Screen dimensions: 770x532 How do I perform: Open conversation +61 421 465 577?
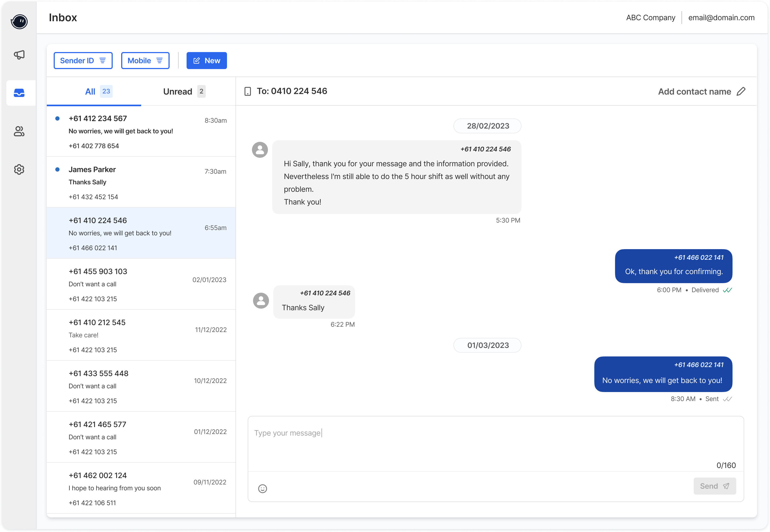click(x=141, y=437)
